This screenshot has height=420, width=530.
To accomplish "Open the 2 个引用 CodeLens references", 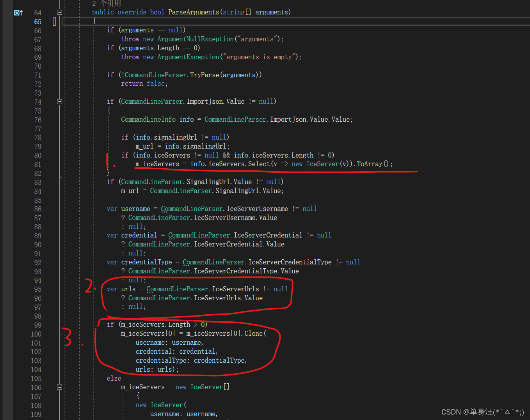I will pyautogui.click(x=107, y=3).
